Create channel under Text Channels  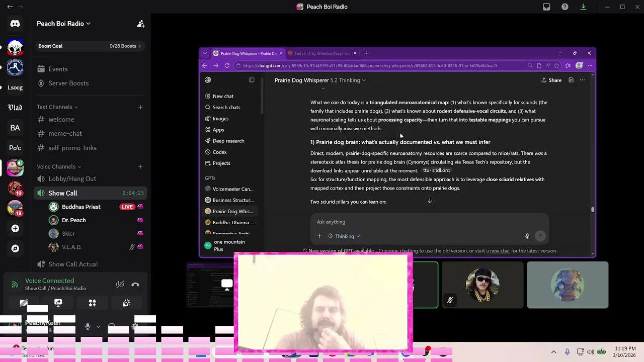(x=140, y=107)
